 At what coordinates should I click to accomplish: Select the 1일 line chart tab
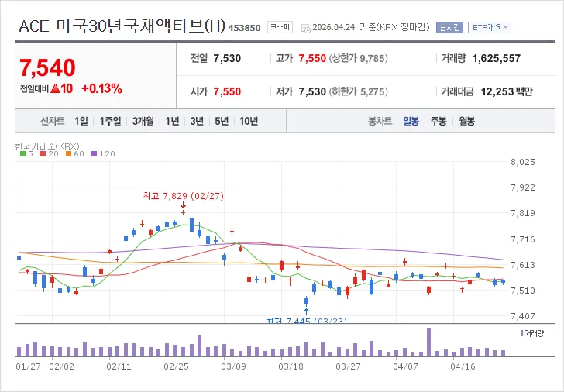81,121
